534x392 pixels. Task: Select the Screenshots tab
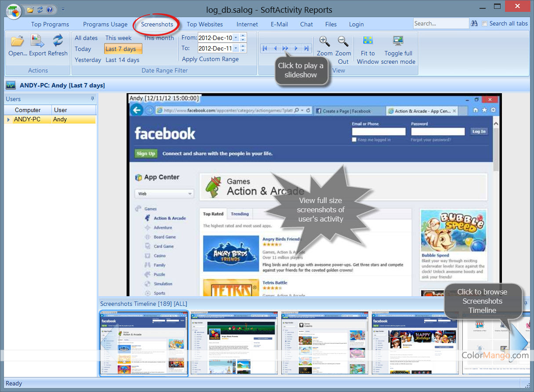point(157,24)
